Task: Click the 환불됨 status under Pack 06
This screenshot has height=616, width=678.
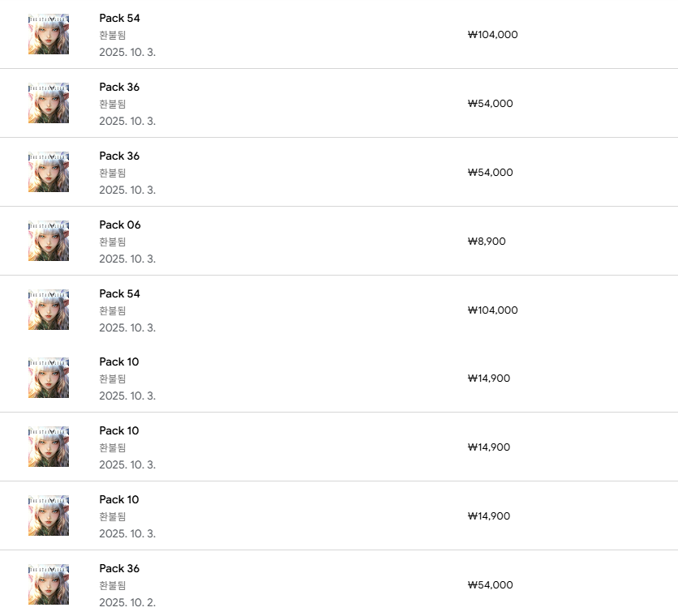Action: coord(113,242)
